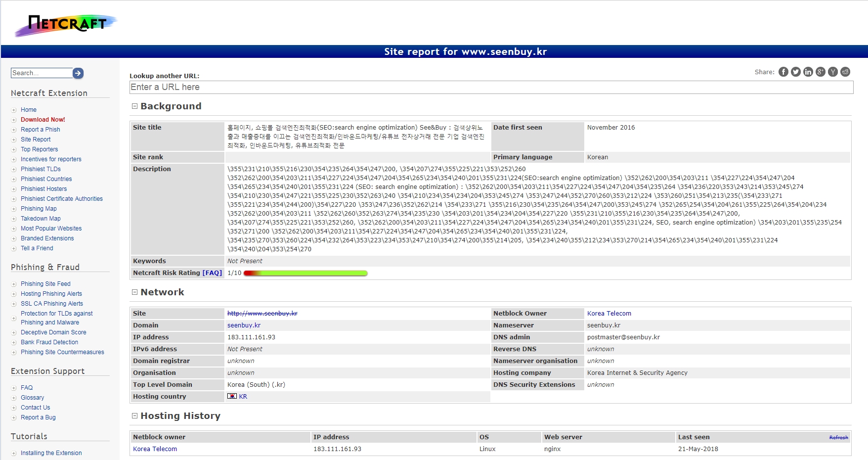868x460 pixels.
Task: Collapse the Background section
Action: (134, 106)
